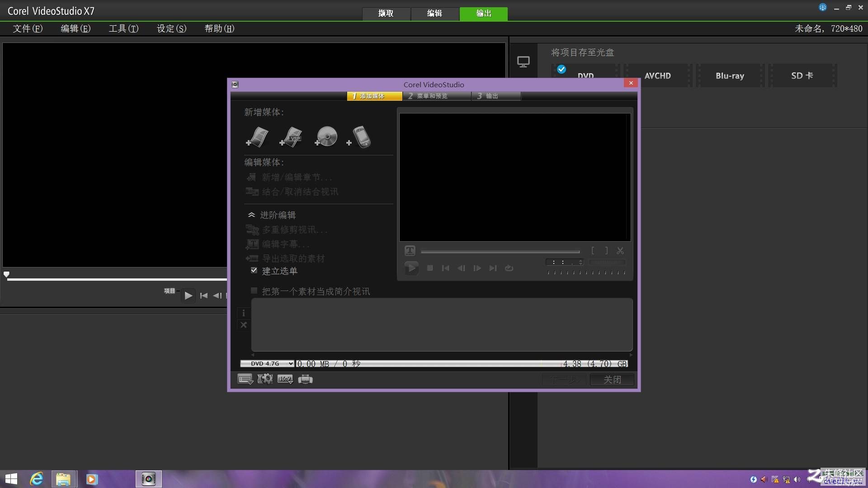Image resolution: width=868 pixels, height=488 pixels.
Task: Open File Explorer from taskbar
Action: click(x=63, y=479)
